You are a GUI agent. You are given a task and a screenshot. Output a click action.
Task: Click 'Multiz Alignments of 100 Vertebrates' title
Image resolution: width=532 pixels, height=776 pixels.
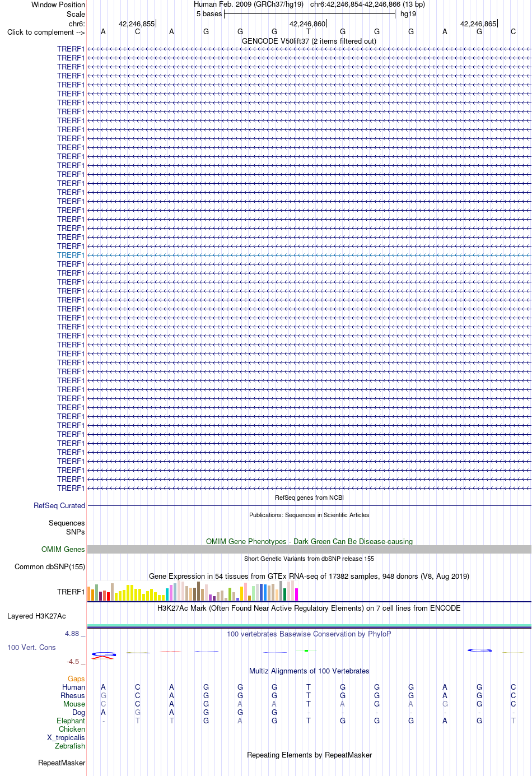pos(309,671)
